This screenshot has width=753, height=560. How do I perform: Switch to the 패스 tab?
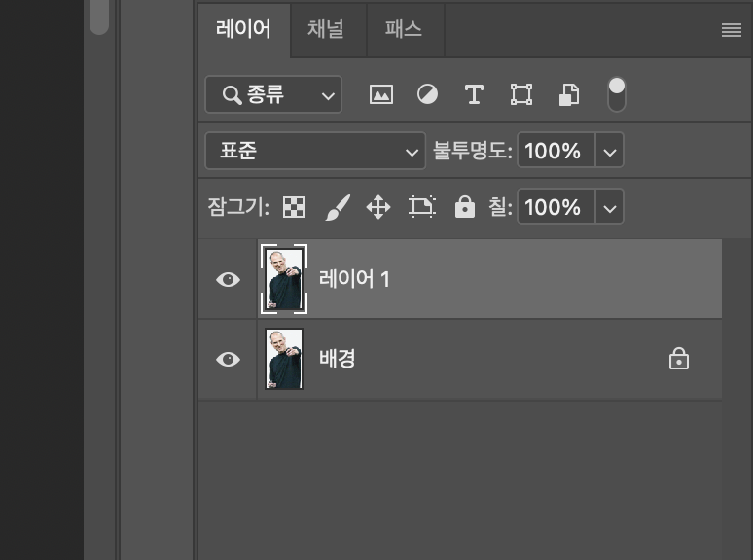click(404, 30)
